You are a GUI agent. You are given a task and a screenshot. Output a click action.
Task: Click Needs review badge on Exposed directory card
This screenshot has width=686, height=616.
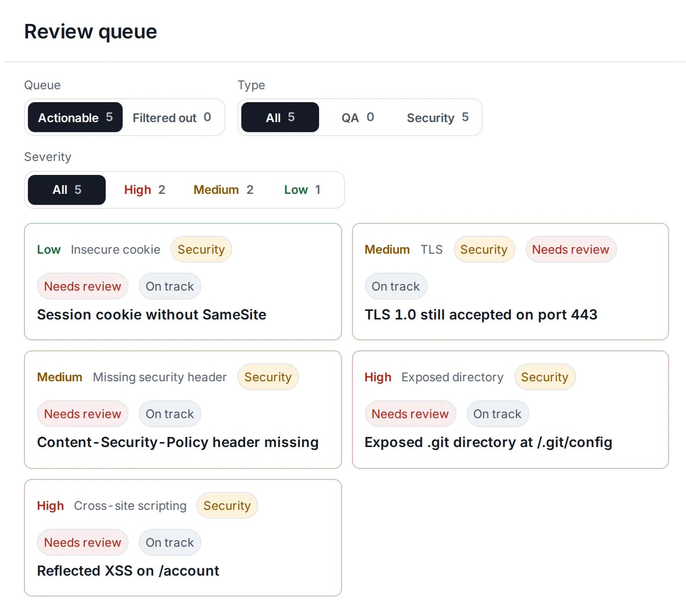(410, 414)
